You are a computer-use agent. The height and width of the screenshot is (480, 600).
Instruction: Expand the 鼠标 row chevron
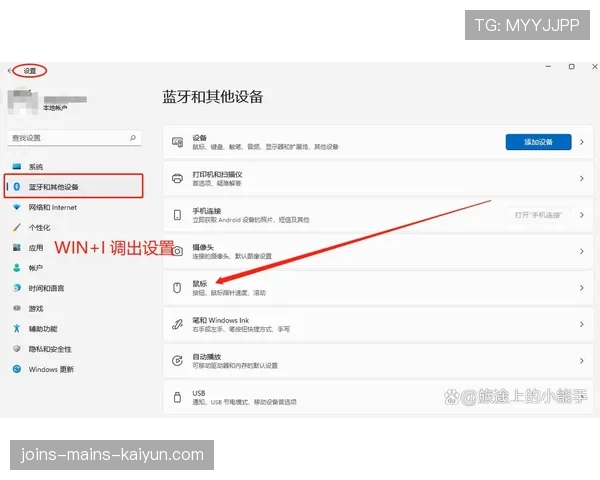(x=582, y=288)
